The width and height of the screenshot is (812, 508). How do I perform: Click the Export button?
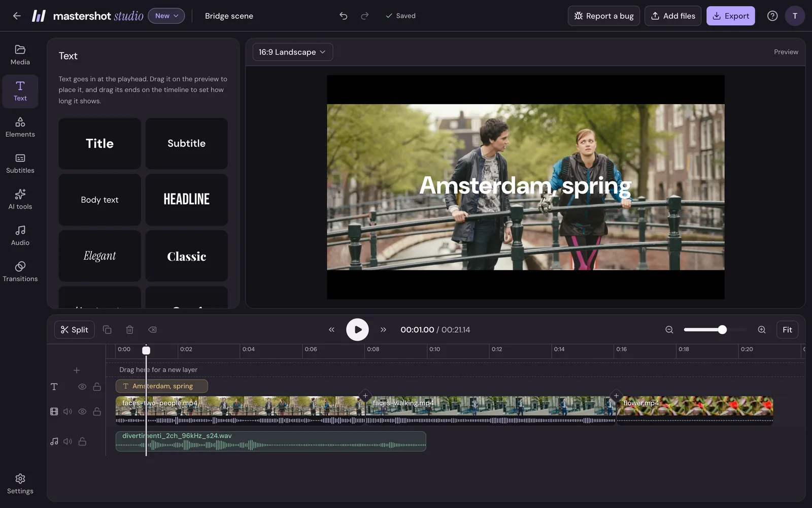tap(731, 16)
